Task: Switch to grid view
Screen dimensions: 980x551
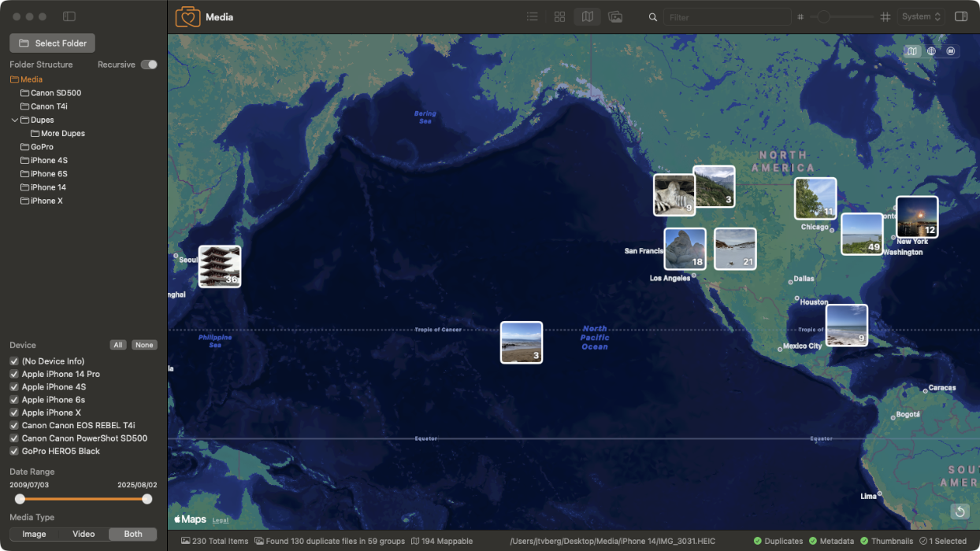Action: (x=559, y=16)
